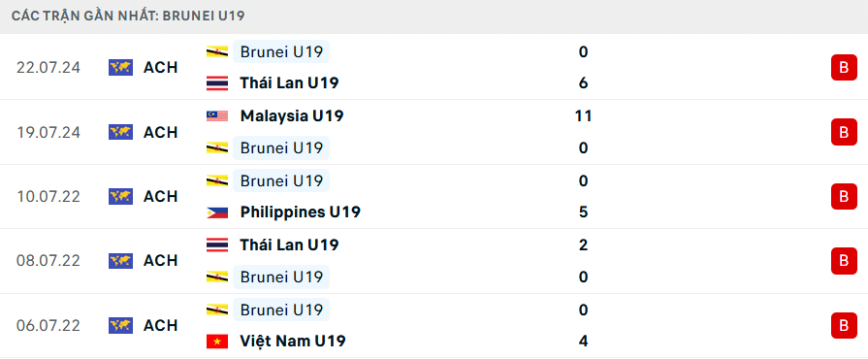Open the Philippines U19 team link

[300, 212]
